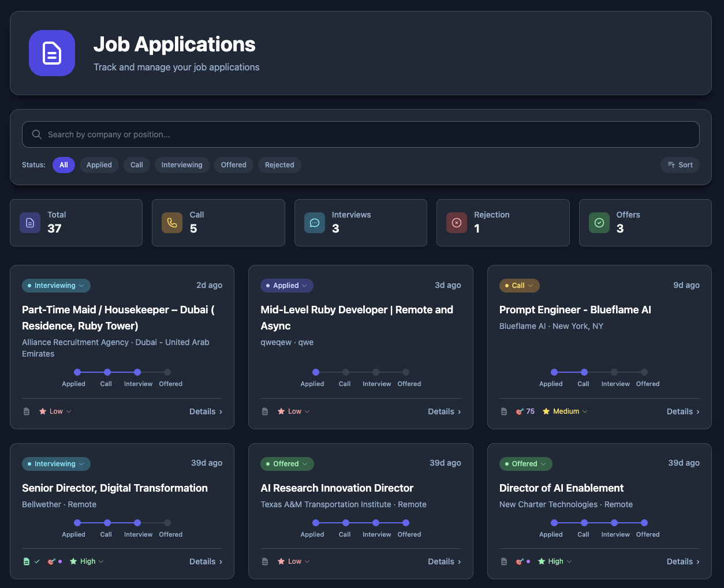Expand the Medium priority dropdown on Prompt Engineer
724x588 pixels.
[564, 411]
